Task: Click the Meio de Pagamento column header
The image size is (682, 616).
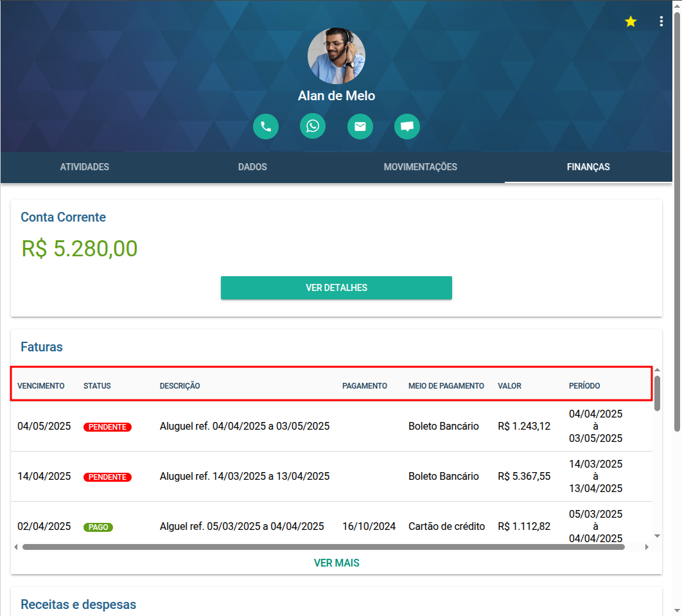Action: [446, 386]
